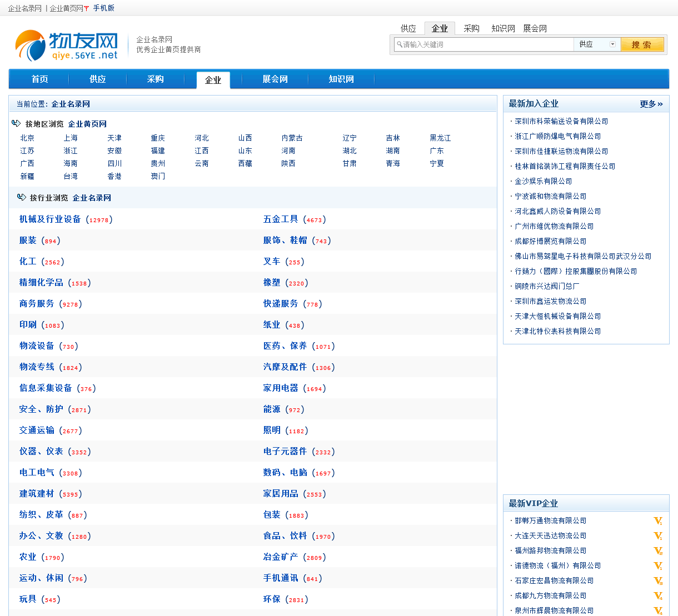Open the 手机版 mobile version link
Image resolution: width=678 pixels, height=616 pixels.
(103, 8)
